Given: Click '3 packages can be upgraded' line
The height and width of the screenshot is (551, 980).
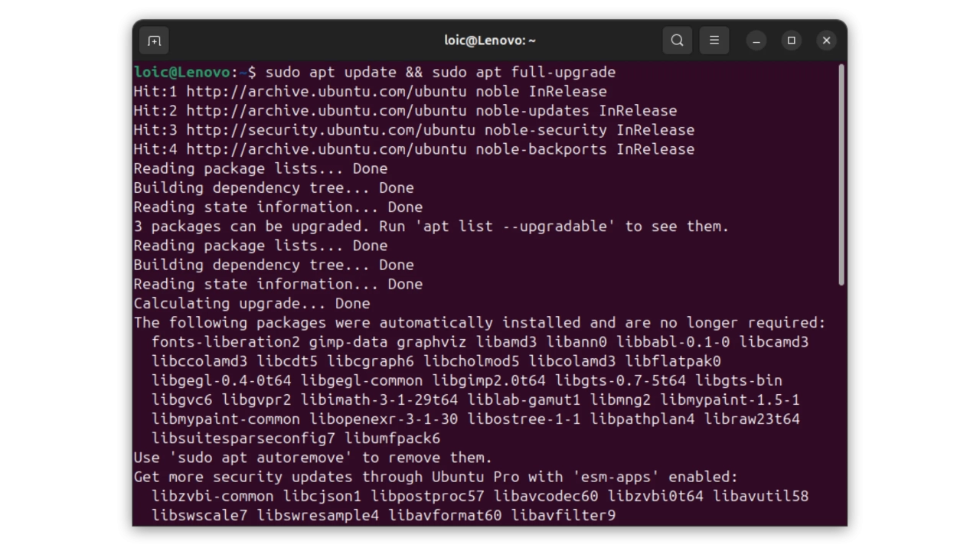Looking at the screenshot, I should click(x=431, y=227).
